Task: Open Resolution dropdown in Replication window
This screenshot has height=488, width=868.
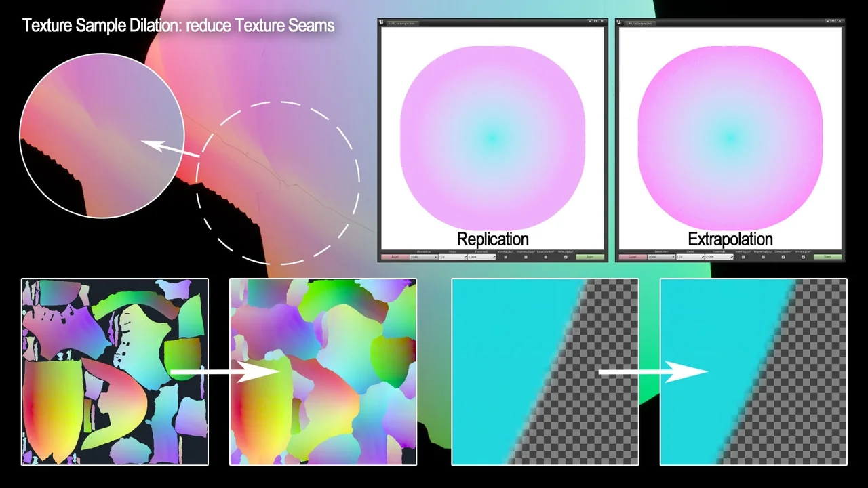Action: click(424, 257)
